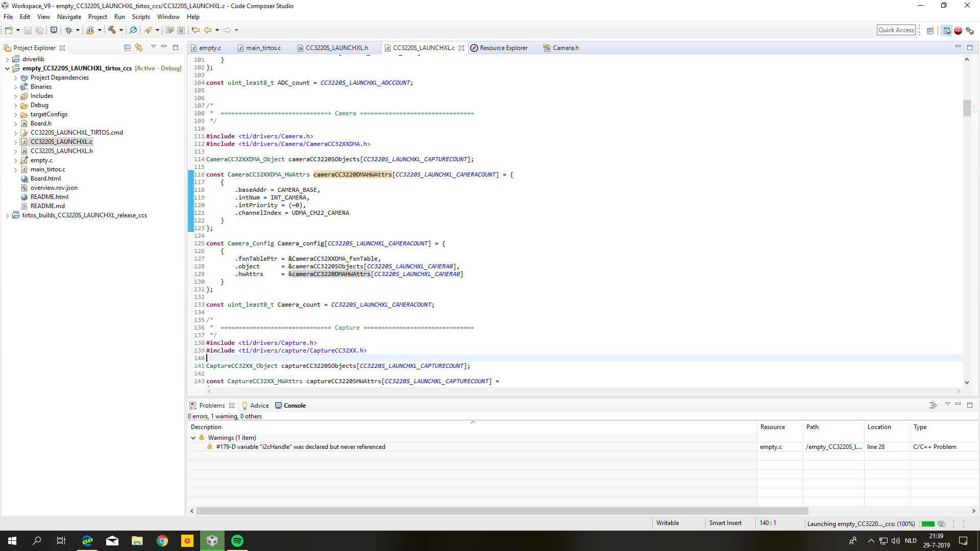Switch to CCS Debug perspective icon

click(x=969, y=31)
